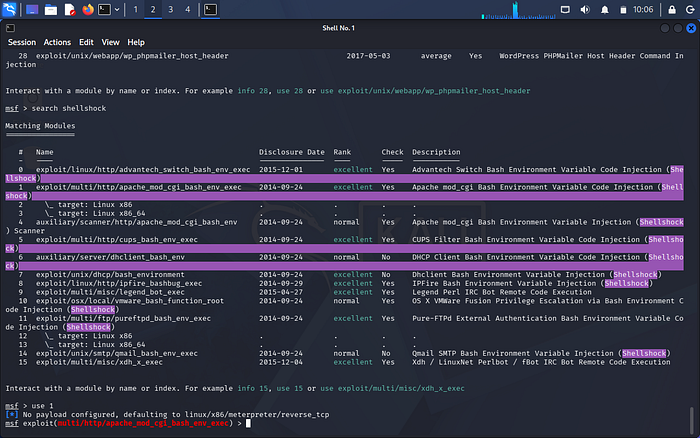Screen dimensions: 700x438
Task: Click exploit/linux/http/ipfire_bashbug_exec module name
Action: pos(119,284)
